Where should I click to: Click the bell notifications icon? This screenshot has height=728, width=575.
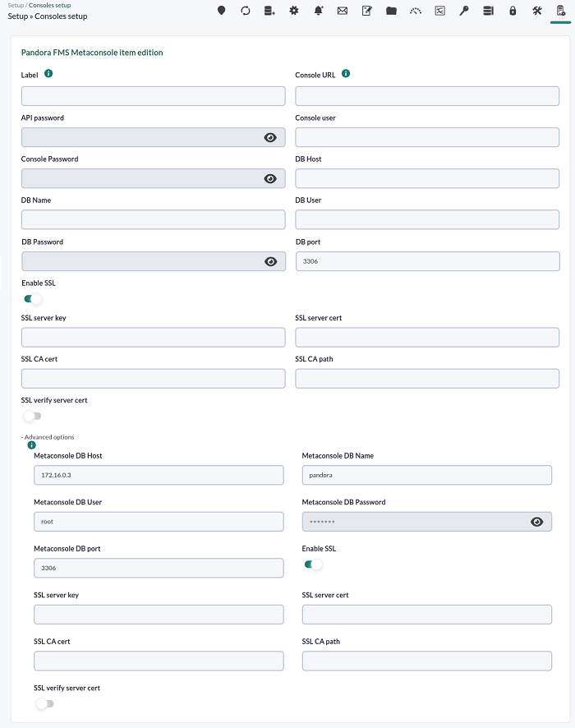[x=319, y=11]
